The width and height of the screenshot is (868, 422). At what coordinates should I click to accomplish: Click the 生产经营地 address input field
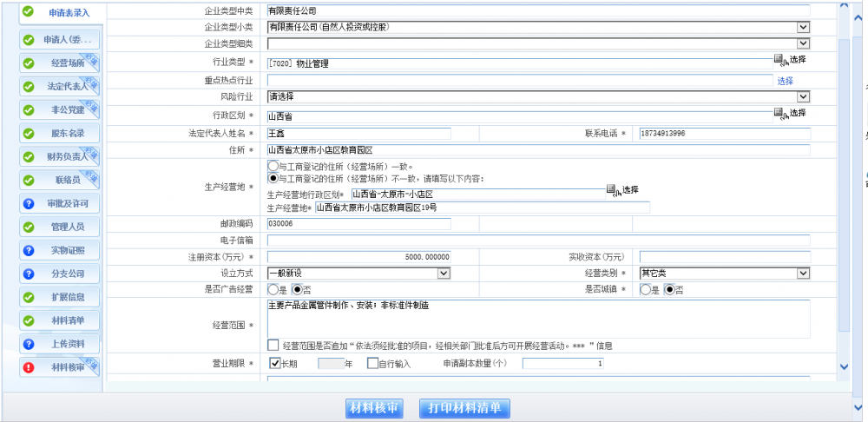(x=482, y=208)
